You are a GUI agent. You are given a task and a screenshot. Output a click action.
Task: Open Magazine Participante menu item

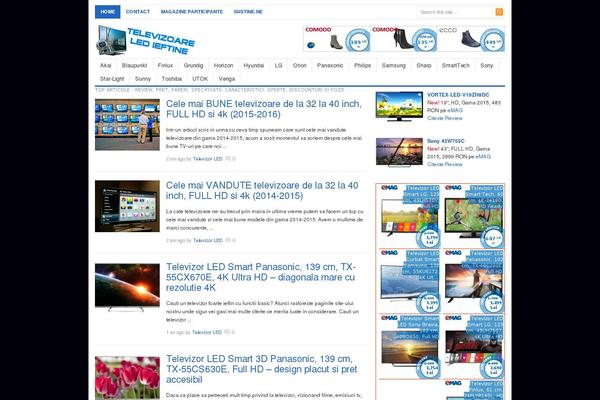[192, 12]
